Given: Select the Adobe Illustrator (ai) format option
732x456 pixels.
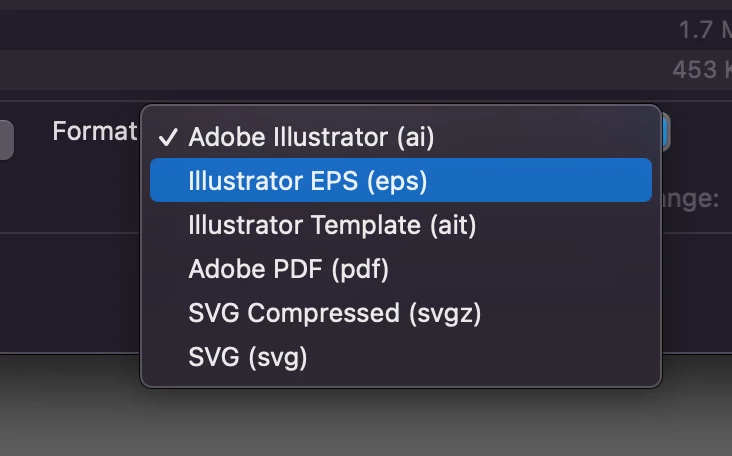Looking at the screenshot, I should pyautogui.click(x=311, y=137).
